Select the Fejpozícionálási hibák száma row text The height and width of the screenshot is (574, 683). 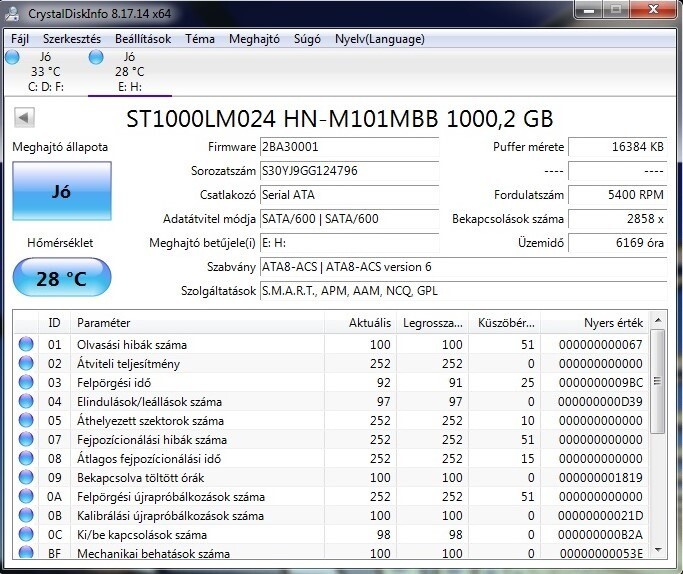(x=152, y=440)
